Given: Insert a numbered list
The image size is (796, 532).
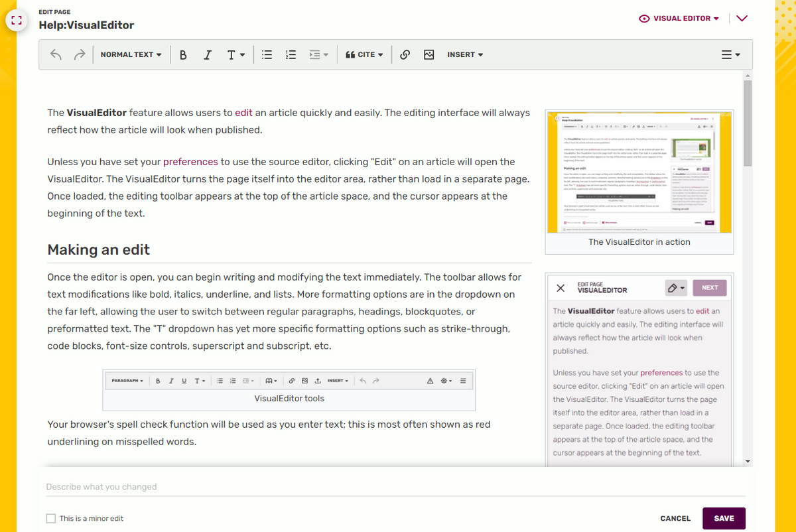Looking at the screenshot, I should click(291, 54).
